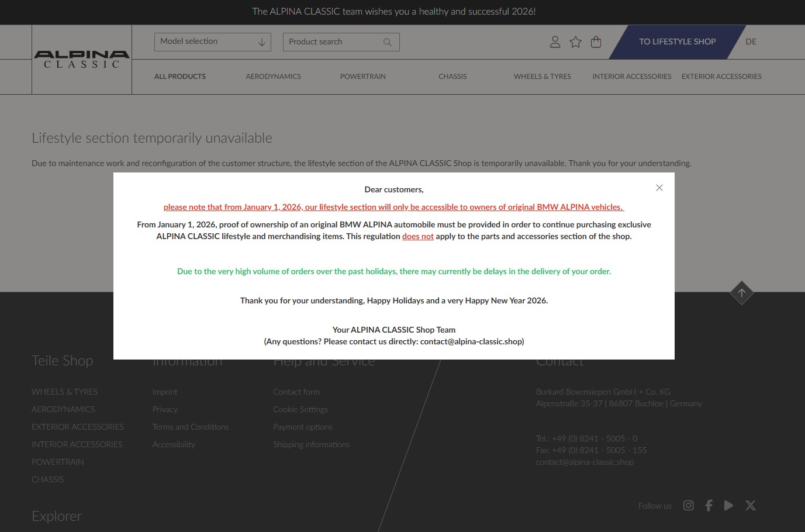Open ALPINA's Instagram page

tap(689, 506)
